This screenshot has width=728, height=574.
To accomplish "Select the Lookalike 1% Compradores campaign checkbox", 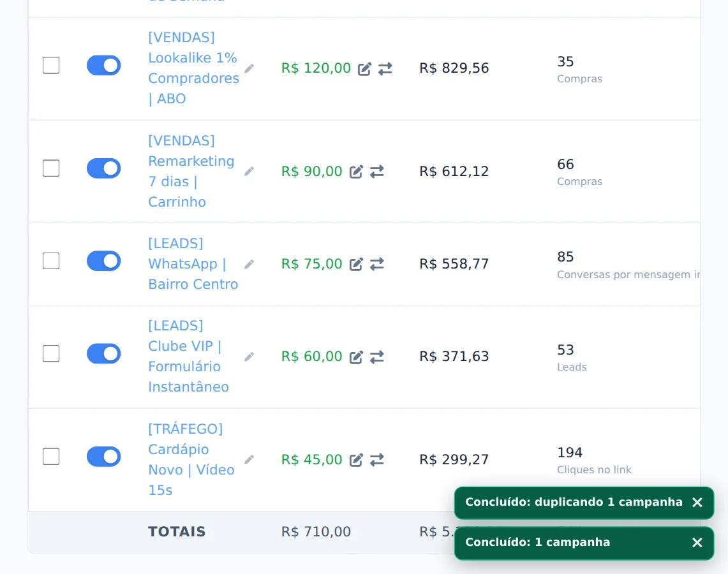I will [51, 66].
